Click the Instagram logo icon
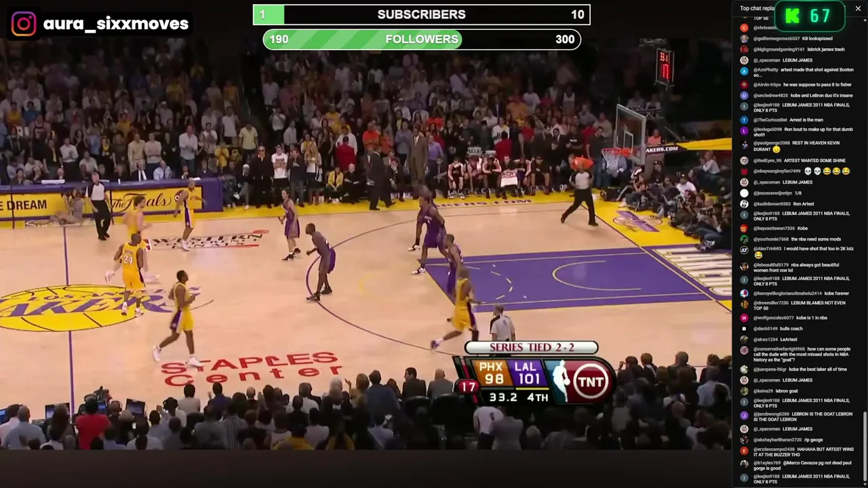Image resolution: width=868 pixels, height=488 pixels. pos(24,24)
